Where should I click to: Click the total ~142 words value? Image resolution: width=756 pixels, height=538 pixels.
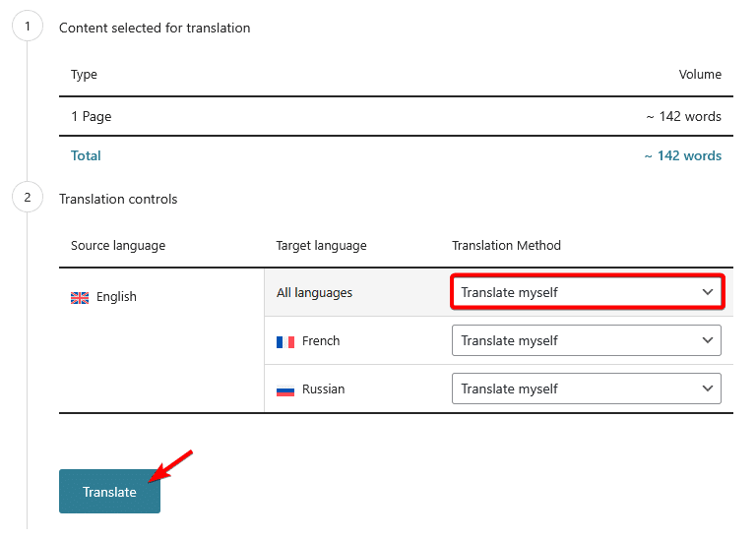(682, 155)
